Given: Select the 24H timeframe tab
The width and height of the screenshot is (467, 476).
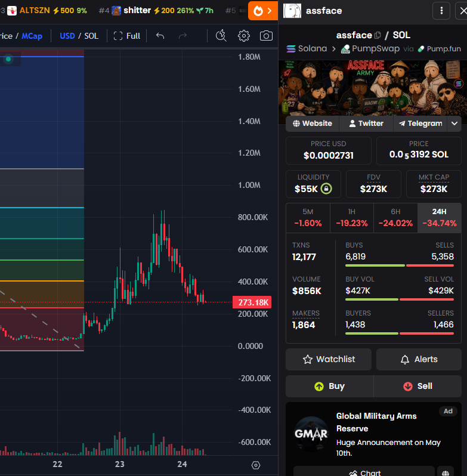Looking at the screenshot, I should [x=440, y=218].
